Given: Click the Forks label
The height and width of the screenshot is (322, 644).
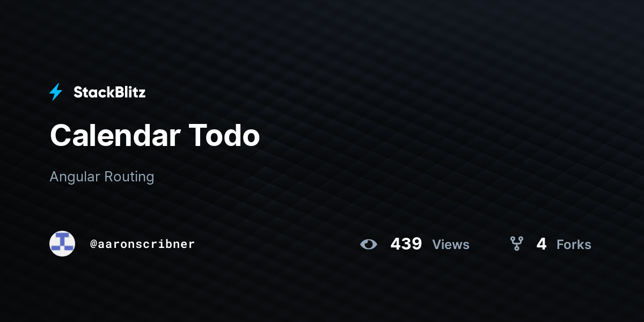Looking at the screenshot, I should pos(574,245).
